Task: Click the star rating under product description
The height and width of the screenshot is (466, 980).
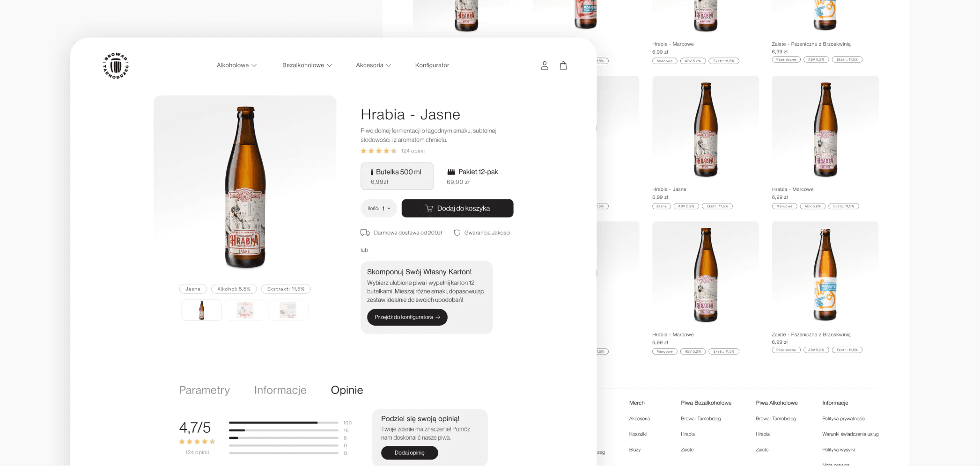Action: [x=378, y=151]
